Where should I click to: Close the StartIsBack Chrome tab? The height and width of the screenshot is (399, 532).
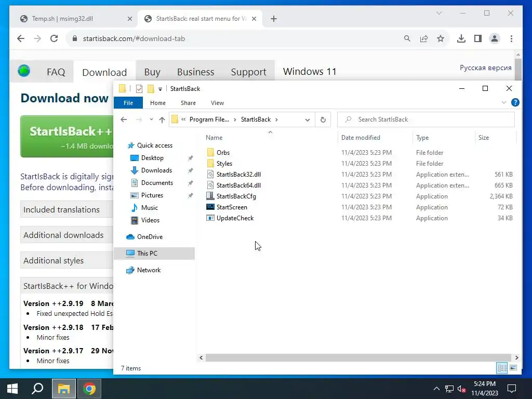coord(254,19)
